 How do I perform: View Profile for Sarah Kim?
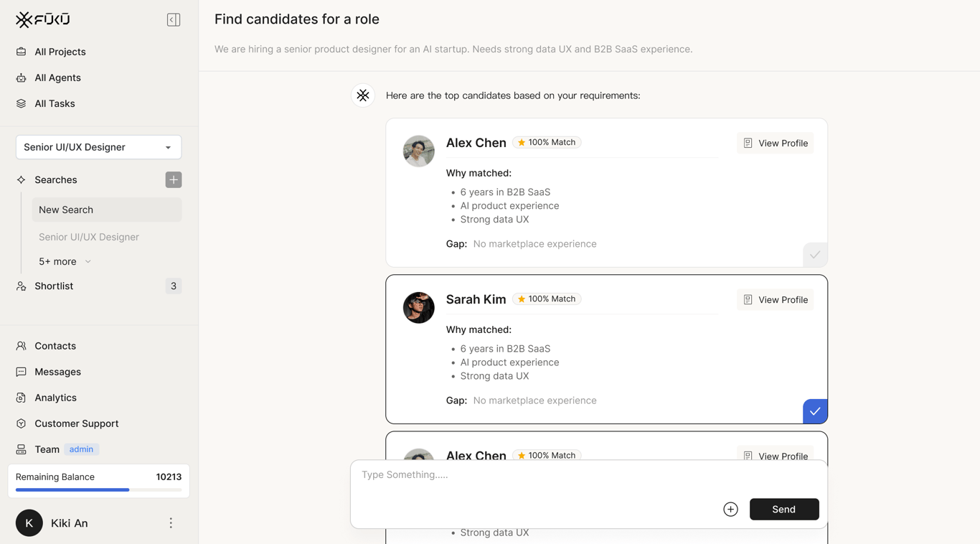pyautogui.click(x=775, y=300)
